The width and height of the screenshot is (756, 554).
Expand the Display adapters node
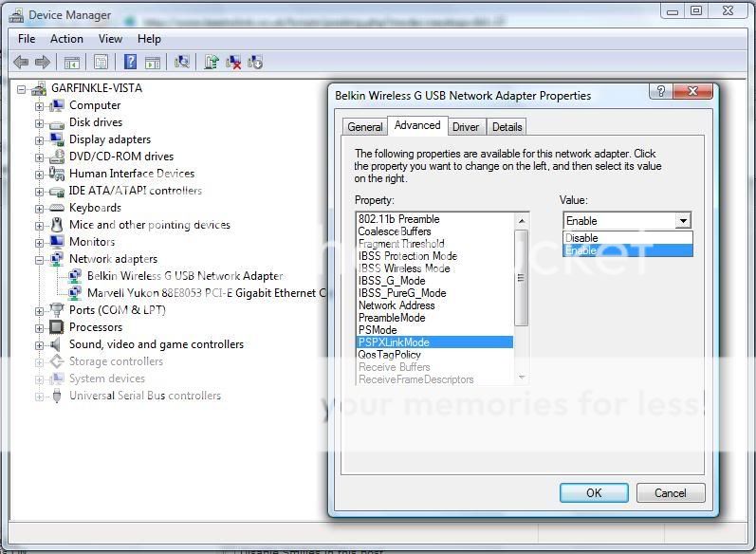pyautogui.click(x=40, y=139)
